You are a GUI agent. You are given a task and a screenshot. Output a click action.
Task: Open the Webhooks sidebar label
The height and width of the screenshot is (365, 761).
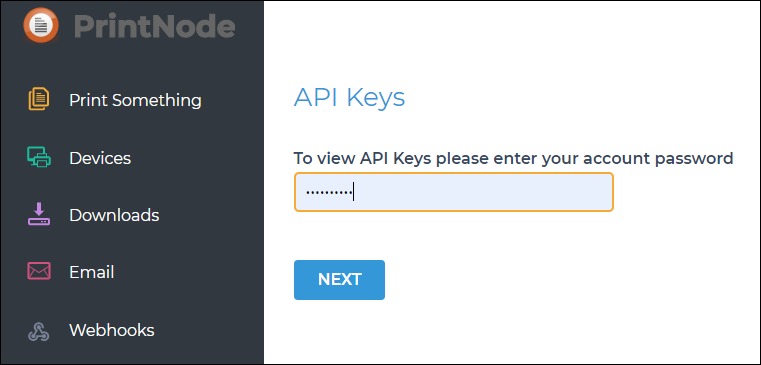112,330
